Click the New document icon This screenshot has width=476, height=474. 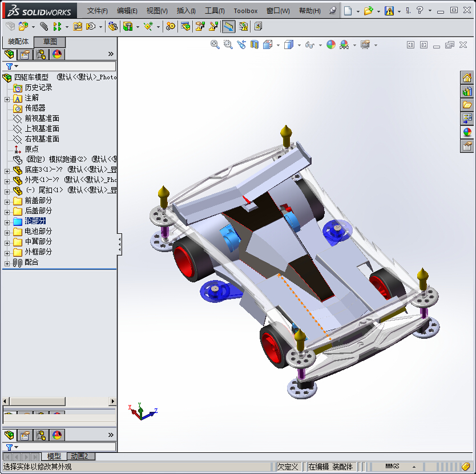point(348,11)
